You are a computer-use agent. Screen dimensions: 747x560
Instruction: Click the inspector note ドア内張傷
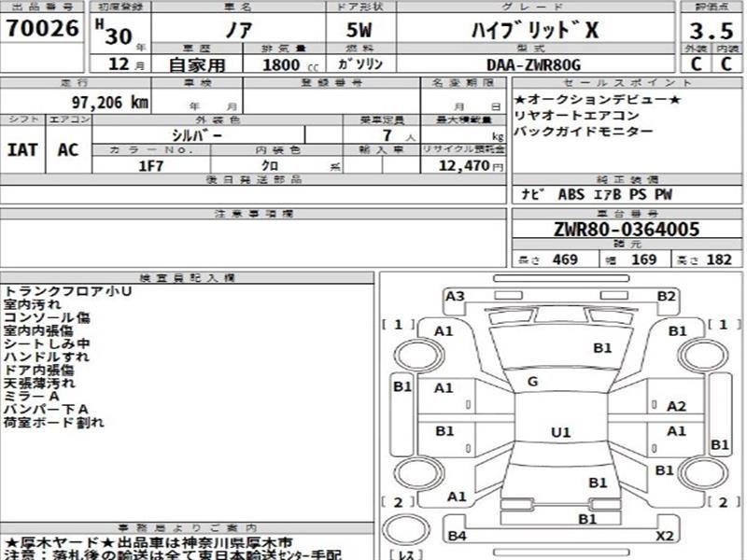[38, 370]
